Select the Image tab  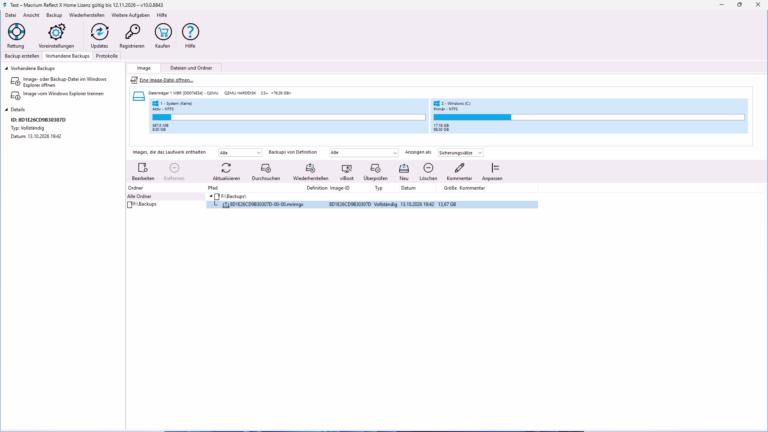pyautogui.click(x=144, y=68)
